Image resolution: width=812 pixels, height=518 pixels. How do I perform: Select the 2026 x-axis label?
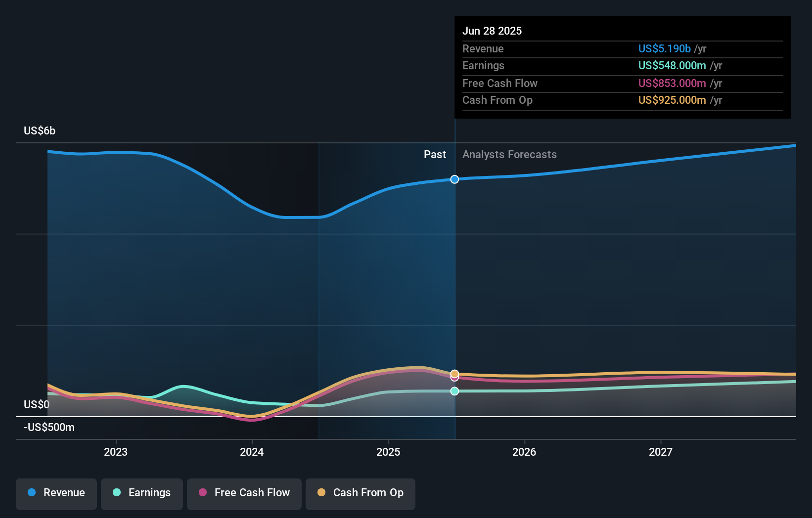tap(524, 452)
